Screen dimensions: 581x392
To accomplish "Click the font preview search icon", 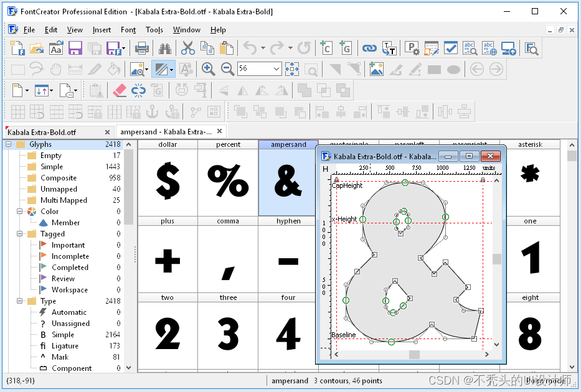I will [531, 49].
